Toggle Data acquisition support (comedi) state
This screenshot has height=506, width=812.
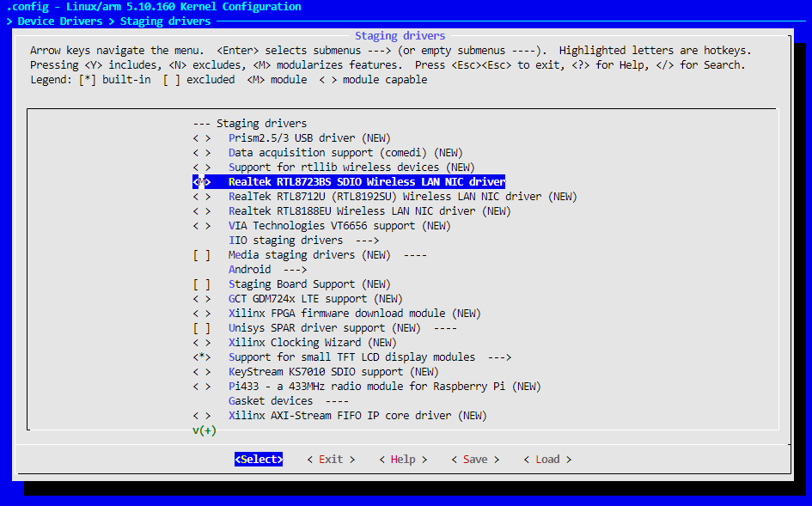[202, 153]
